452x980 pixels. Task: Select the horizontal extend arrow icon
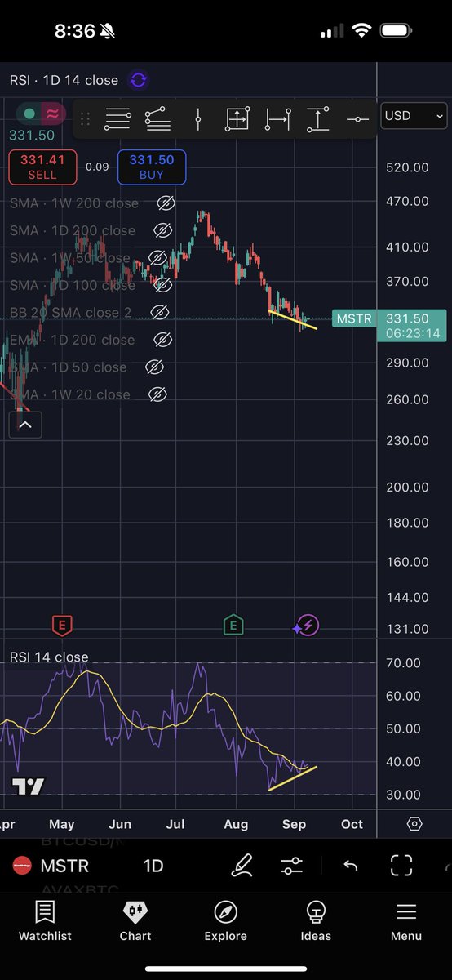click(x=277, y=119)
